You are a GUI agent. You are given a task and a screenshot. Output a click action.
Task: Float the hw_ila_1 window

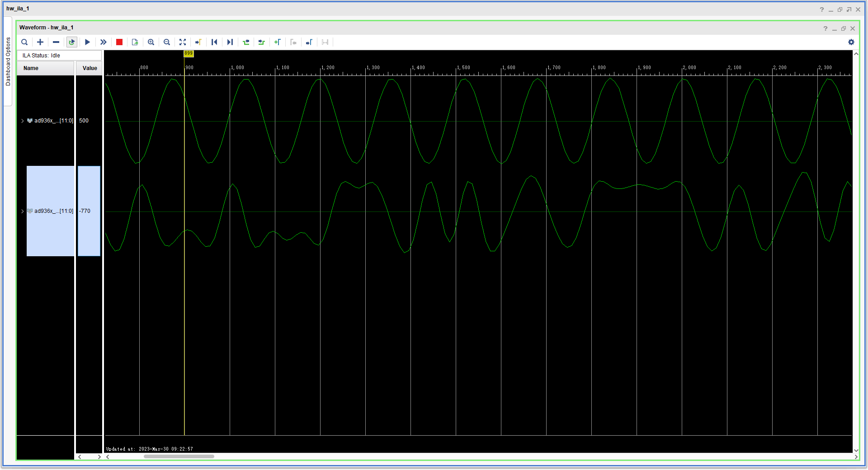tap(849, 9)
